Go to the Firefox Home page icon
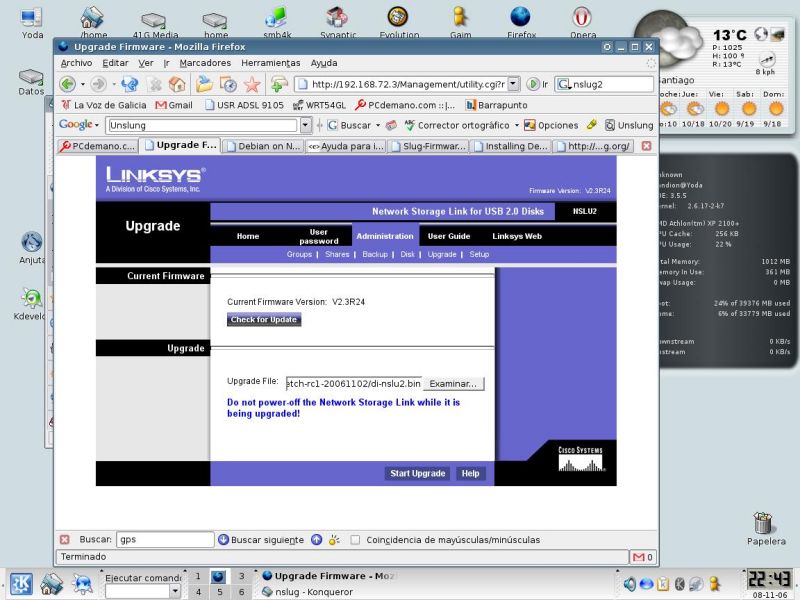This screenshot has width=800, height=600. click(177, 84)
